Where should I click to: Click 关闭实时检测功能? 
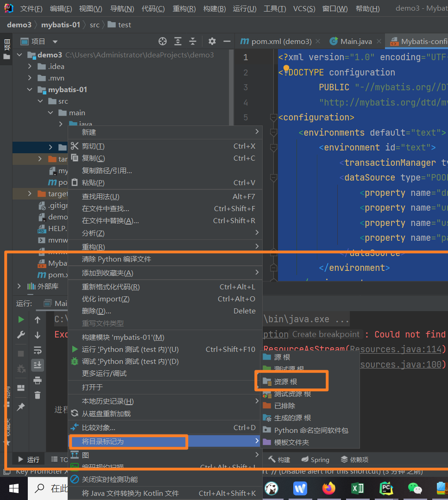(165, 479)
